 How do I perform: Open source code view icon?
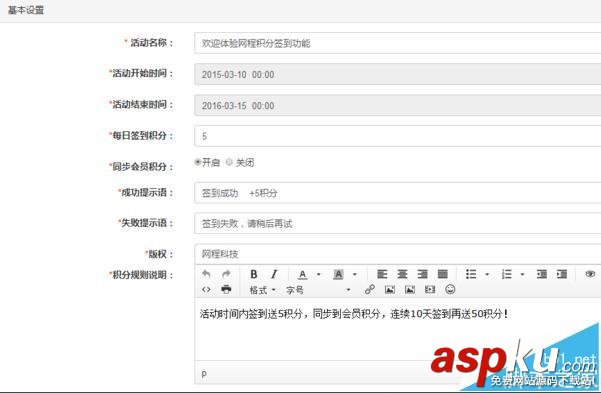point(206,289)
